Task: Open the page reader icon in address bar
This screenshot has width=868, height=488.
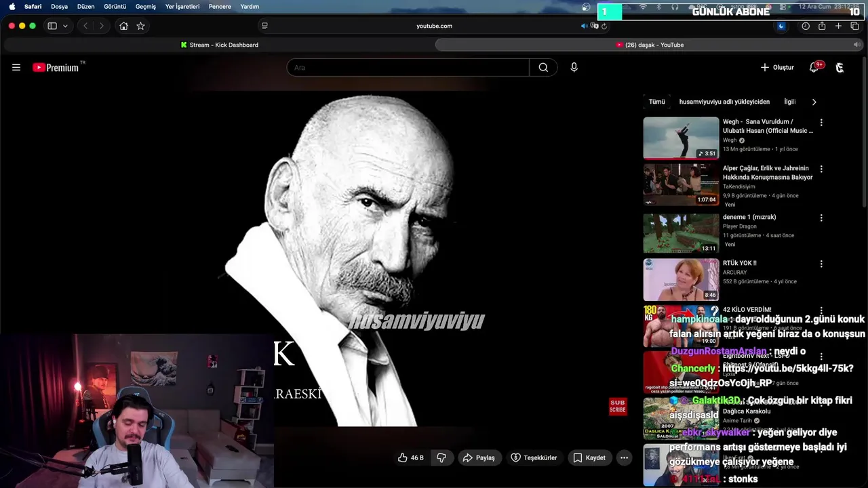Action: pyautogui.click(x=264, y=26)
